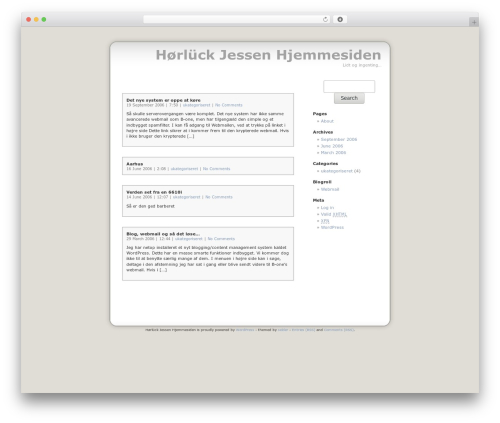Viewport: 500px width, 423px height.
Task: Open category link on 19 September 2006 post
Action: [x=196, y=105]
